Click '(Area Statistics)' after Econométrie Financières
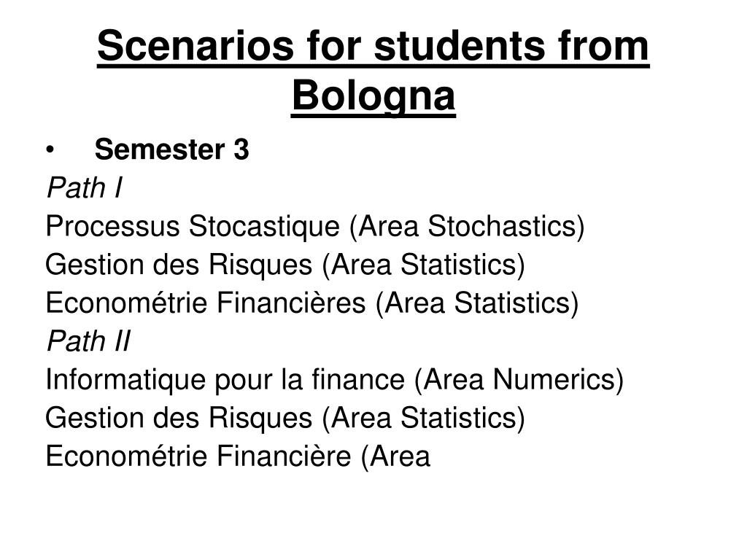747x560 pixels. (x=477, y=303)
